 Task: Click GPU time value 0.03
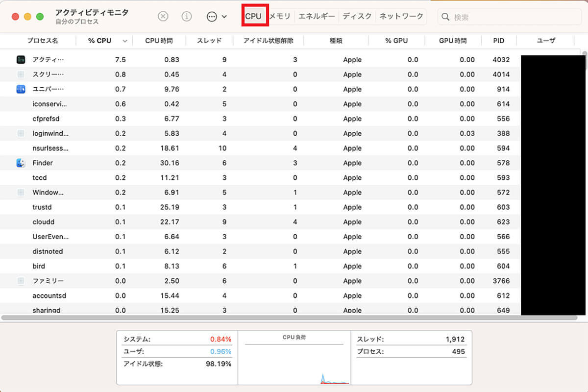467,133
